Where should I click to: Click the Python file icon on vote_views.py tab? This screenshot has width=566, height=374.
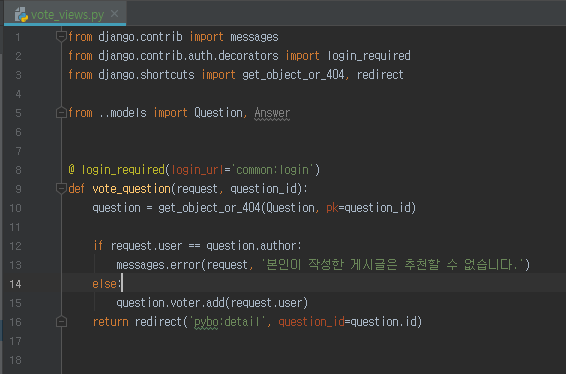point(21,15)
